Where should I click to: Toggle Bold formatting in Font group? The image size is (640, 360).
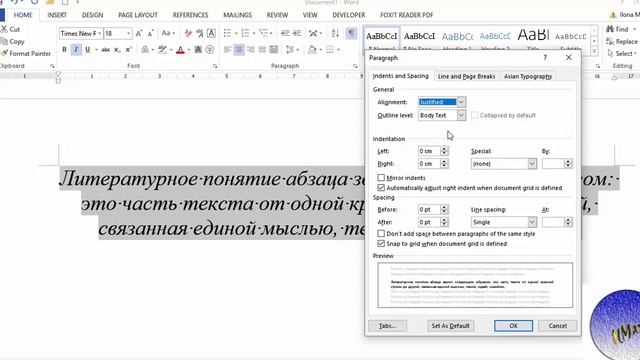[64, 50]
